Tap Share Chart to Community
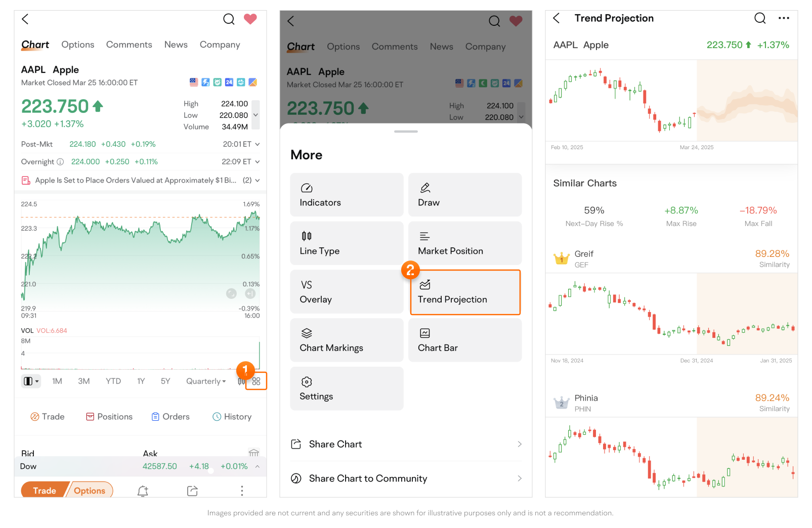The width and height of the screenshot is (812, 528). tap(406, 478)
